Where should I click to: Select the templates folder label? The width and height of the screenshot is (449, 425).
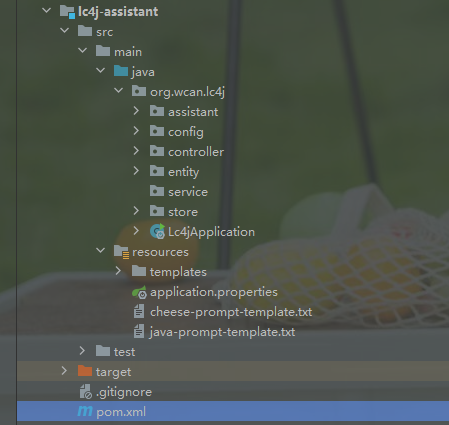[x=178, y=272]
